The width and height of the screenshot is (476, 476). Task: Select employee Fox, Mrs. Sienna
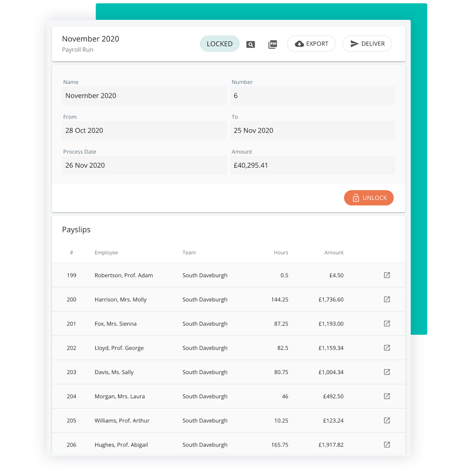(x=115, y=324)
